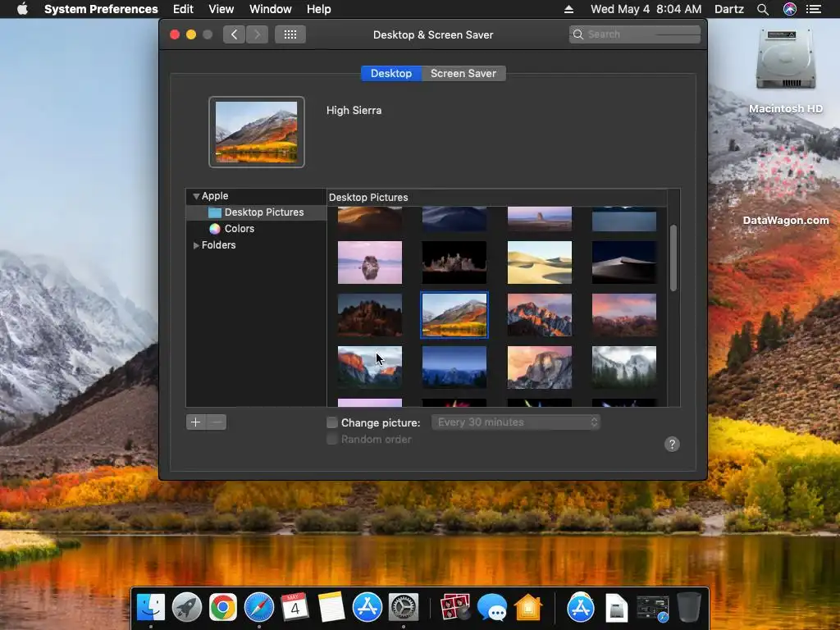This screenshot has width=840, height=630.
Task: Click the Siri icon in menu bar
Action: [789, 9]
